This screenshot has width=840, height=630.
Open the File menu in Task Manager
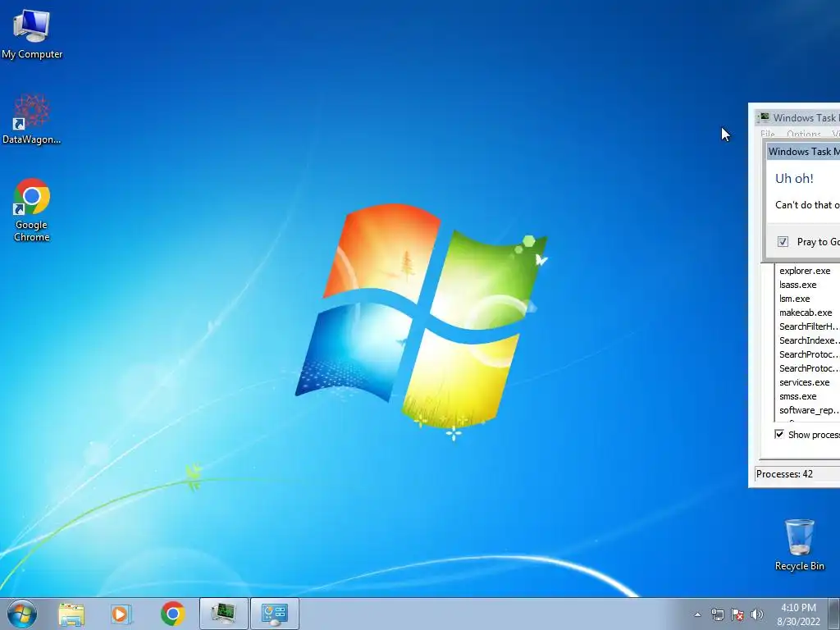(x=767, y=134)
